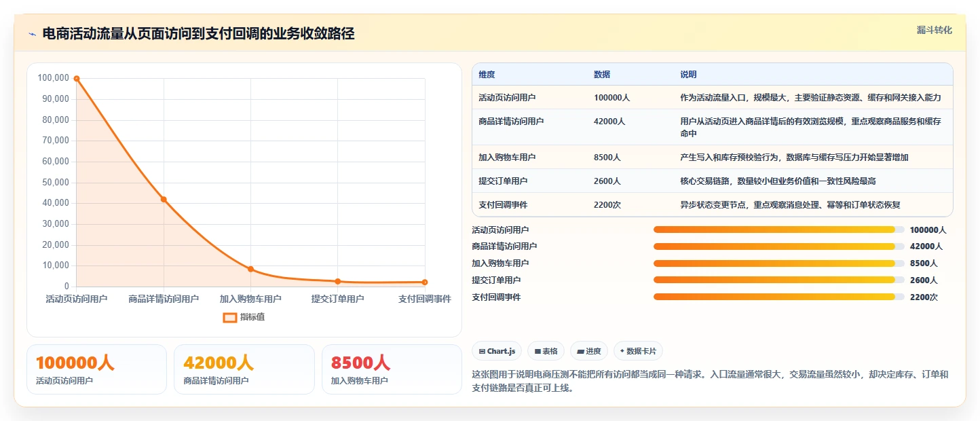Click the 数据卡片 tag chip
Screen dimensions: 980x421
638,351
